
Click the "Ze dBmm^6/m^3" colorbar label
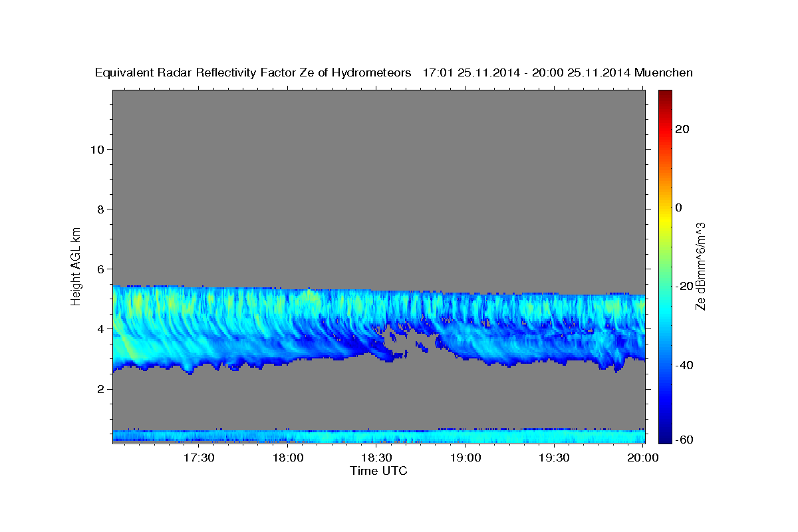click(x=700, y=266)
